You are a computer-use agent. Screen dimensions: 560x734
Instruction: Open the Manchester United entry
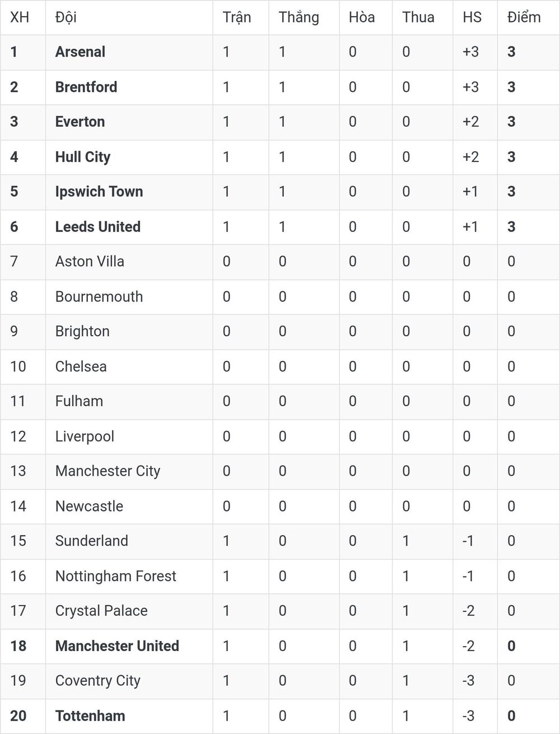point(117,646)
